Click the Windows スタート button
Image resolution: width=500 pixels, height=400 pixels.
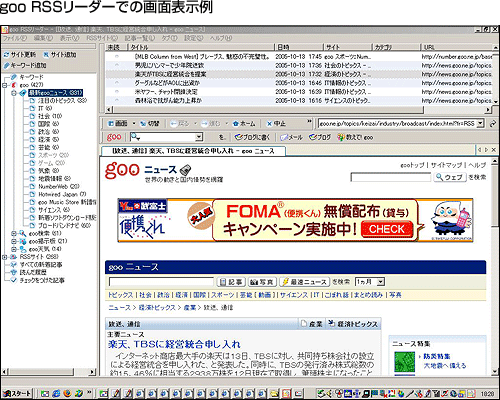pos(17,394)
